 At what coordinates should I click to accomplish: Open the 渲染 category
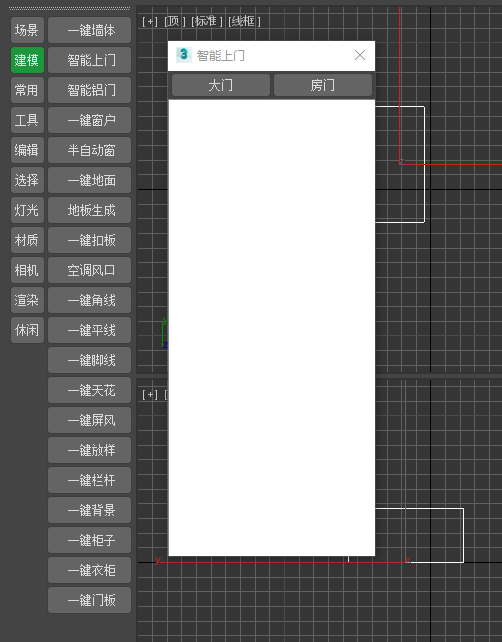click(27, 300)
